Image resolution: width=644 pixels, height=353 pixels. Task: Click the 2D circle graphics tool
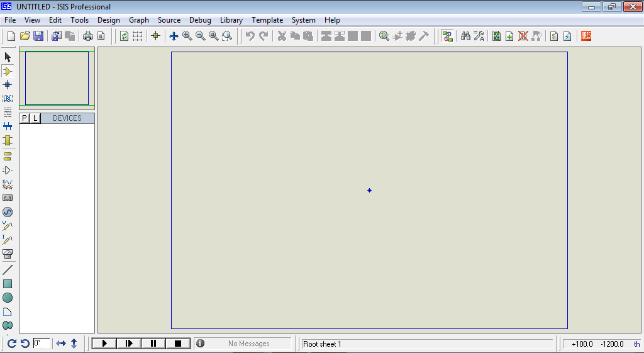coord(8,298)
